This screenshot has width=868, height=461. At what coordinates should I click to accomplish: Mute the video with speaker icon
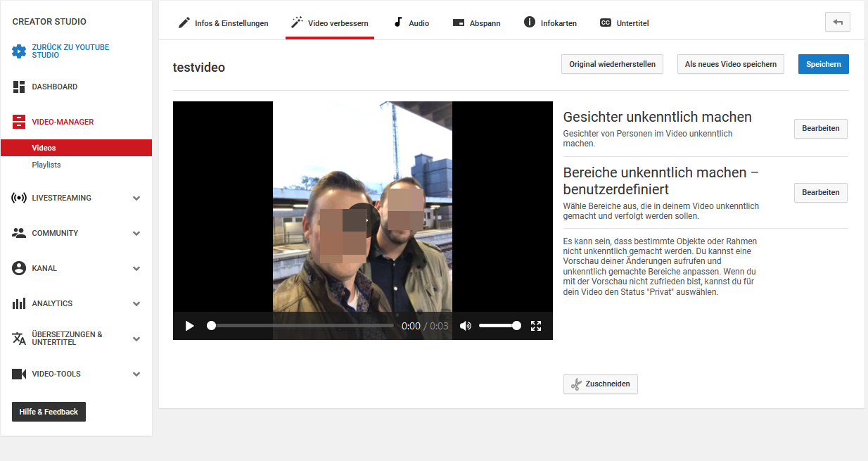(465, 326)
